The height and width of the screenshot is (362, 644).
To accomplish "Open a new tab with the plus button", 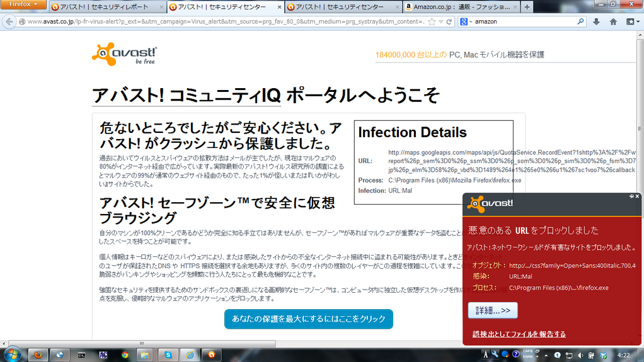I will point(527,7).
